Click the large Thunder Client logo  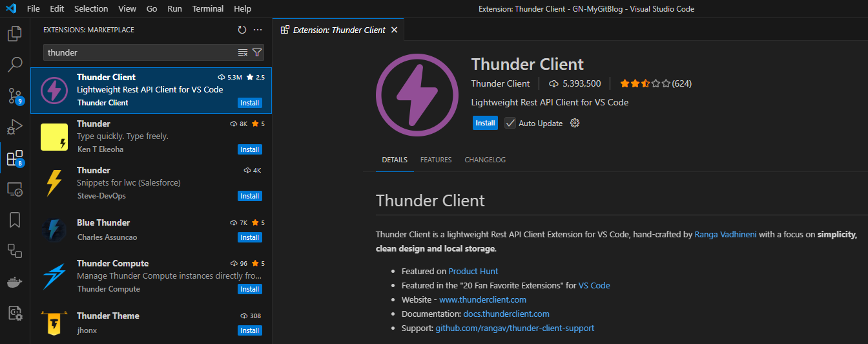click(417, 94)
